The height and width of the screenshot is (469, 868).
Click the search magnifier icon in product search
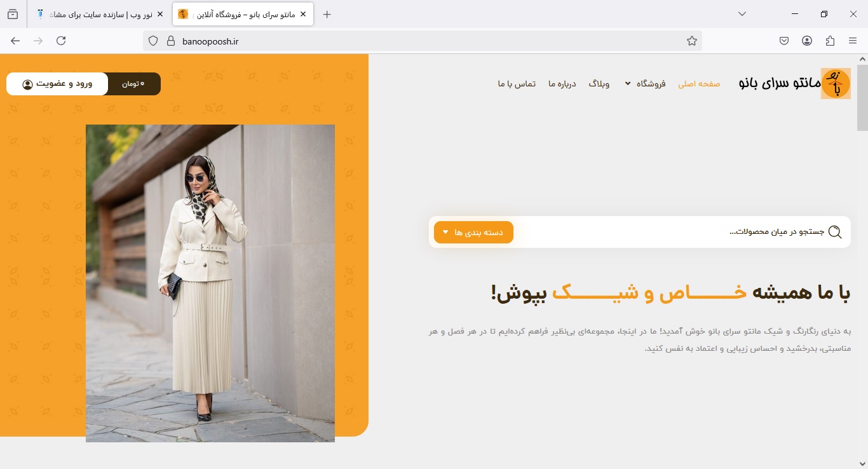coord(835,232)
